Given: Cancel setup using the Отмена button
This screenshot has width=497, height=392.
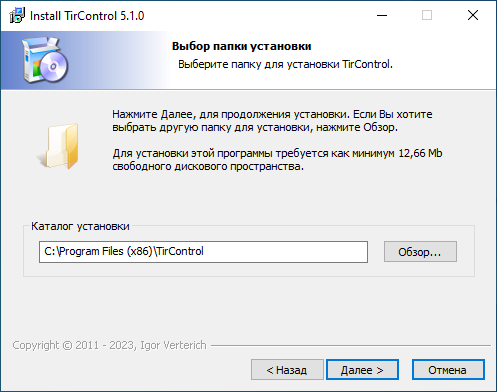Looking at the screenshot, I should coord(448,369).
